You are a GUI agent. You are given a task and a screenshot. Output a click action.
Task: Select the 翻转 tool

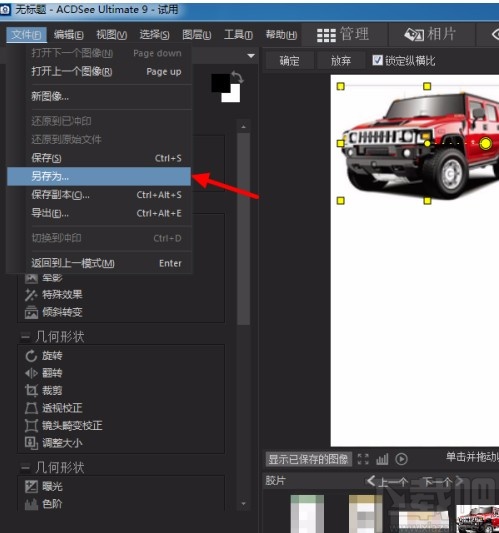click(x=44, y=373)
